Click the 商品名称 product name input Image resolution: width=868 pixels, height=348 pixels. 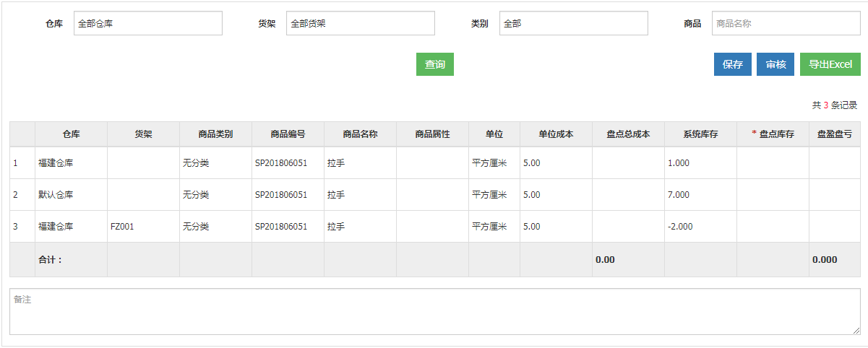(786, 23)
